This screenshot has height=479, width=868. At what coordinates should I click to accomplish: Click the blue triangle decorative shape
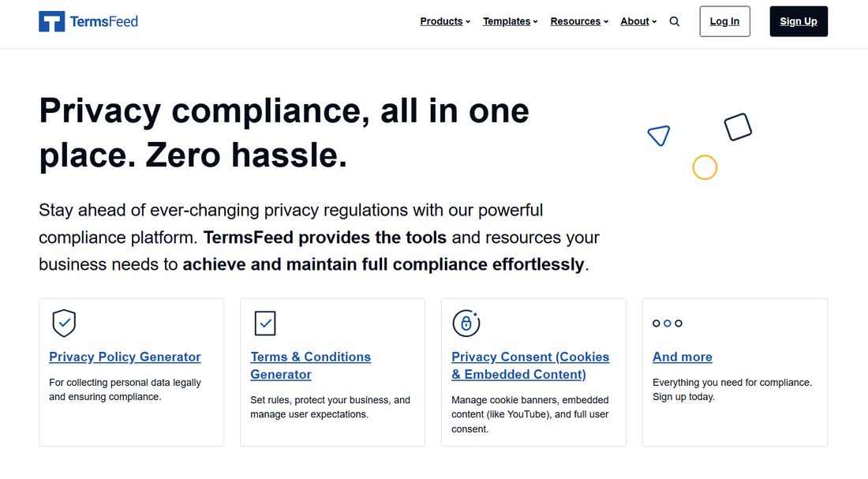click(x=659, y=135)
